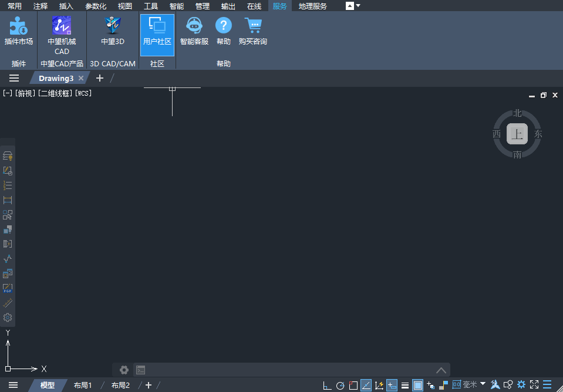Expand command line history chevron
This screenshot has height=392, width=563.
[441, 370]
